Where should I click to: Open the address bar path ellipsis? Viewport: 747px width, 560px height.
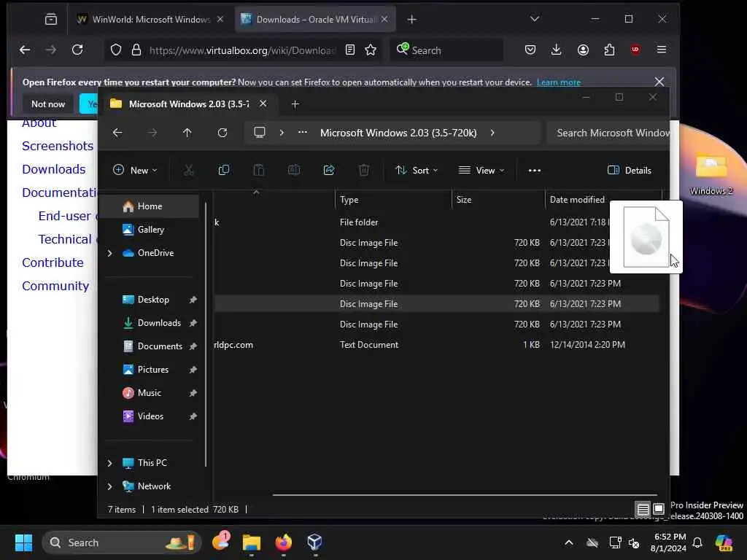tap(303, 133)
